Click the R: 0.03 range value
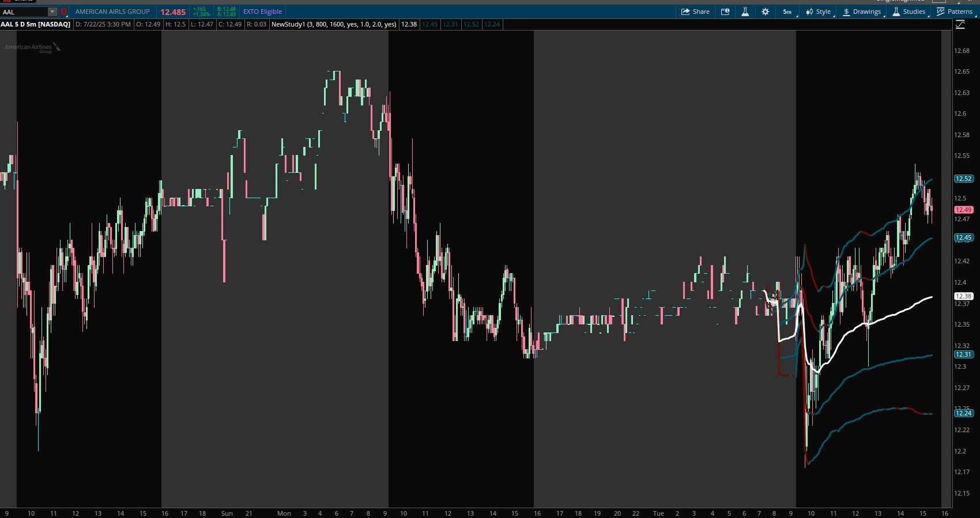Image resolution: width=980 pixels, height=518 pixels. pyautogui.click(x=257, y=24)
